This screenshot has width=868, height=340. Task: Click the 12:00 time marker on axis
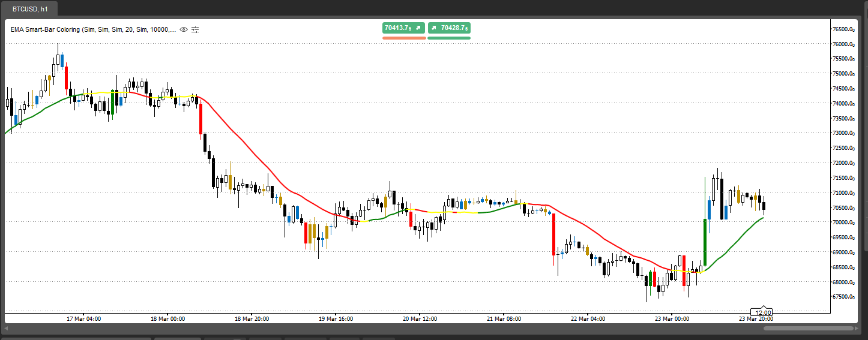point(763,312)
